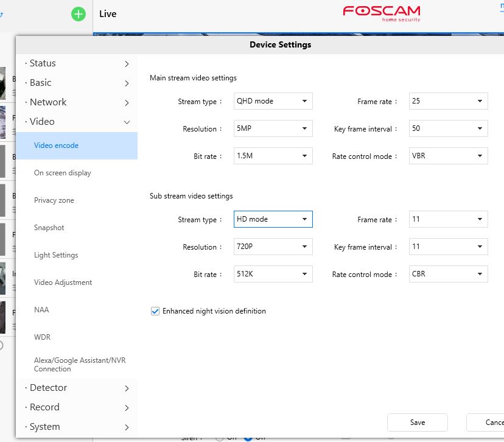Viewport: 504px width, 442px height.
Task: Collapse the Video settings section
Action: (x=77, y=122)
